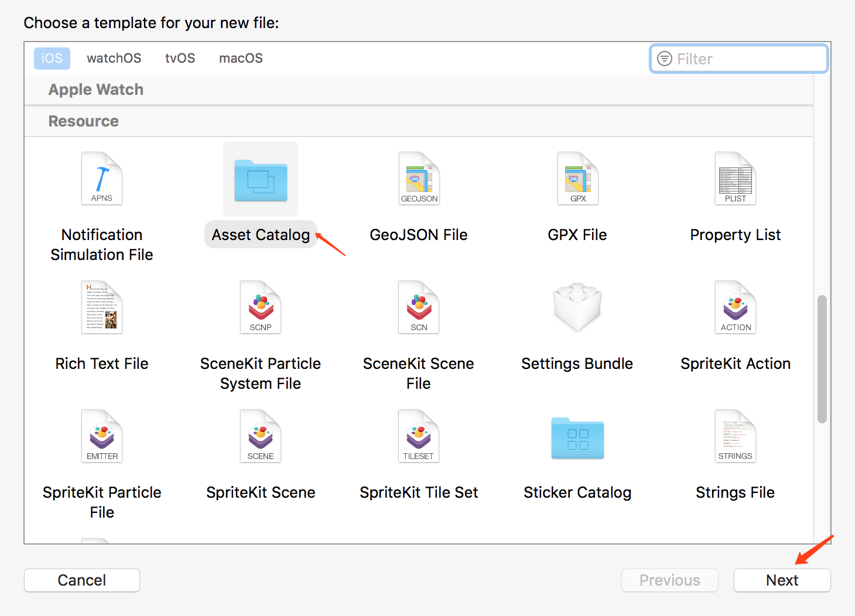
Task: Choose the Rich Text File icon
Action: (102, 307)
